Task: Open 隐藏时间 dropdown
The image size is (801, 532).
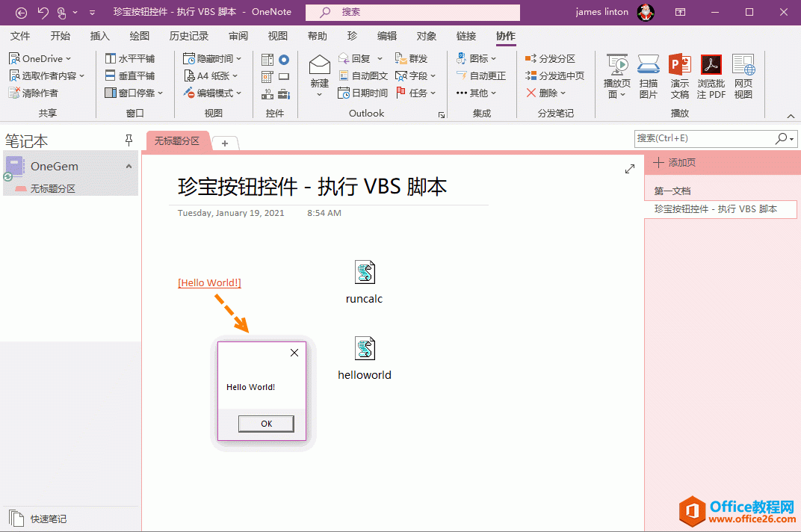Action: pyautogui.click(x=212, y=59)
